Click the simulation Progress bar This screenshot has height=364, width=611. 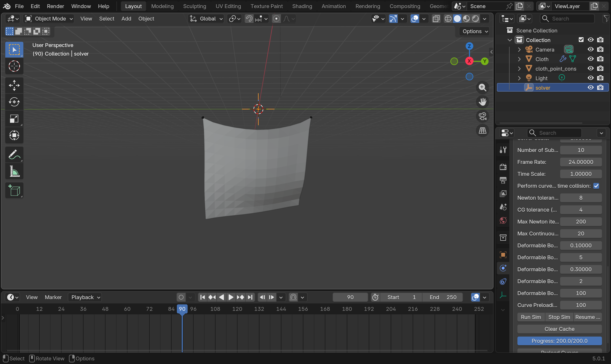tap(559, 341)
